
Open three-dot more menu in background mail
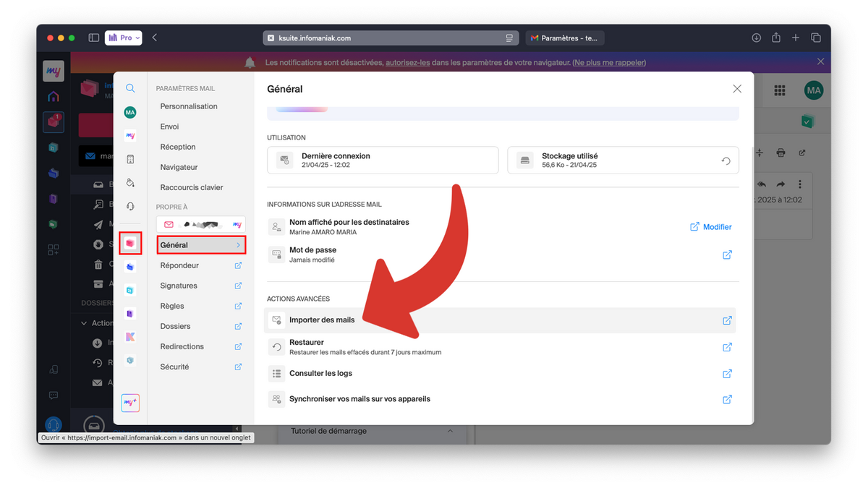800,184
